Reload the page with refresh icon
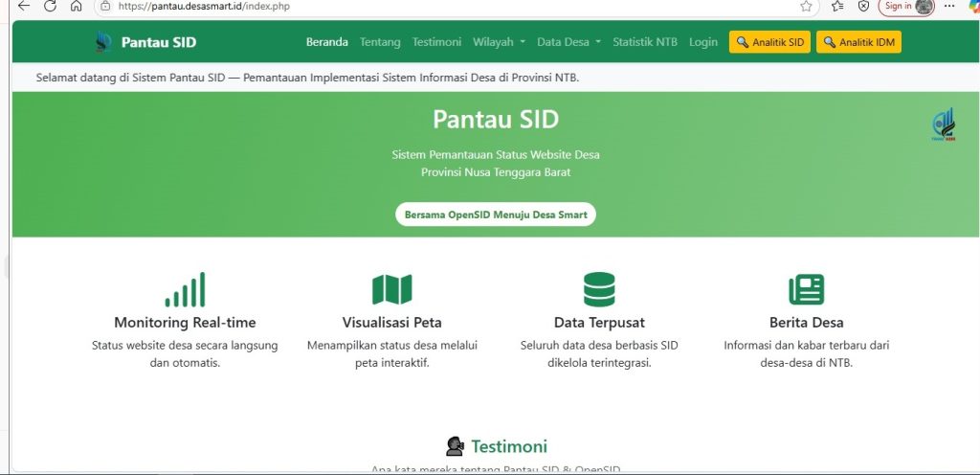The height and width of the screenshot is (475, 980). (50, 7)
